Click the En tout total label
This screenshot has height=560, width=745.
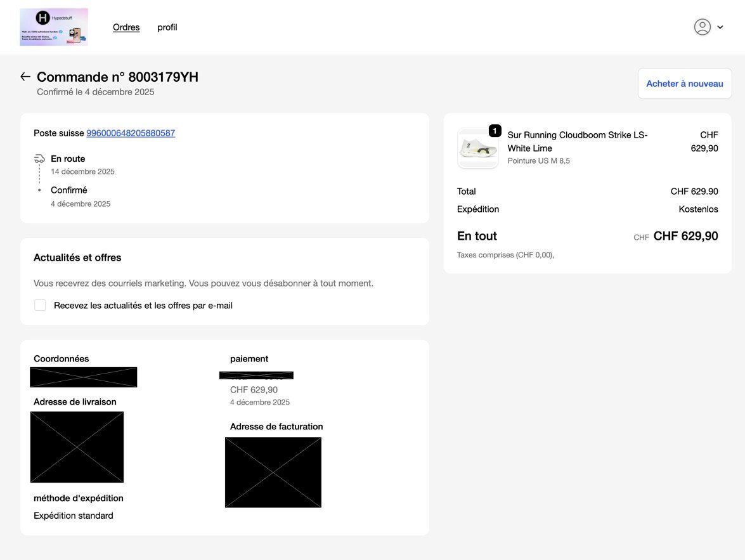click(477, 237)
